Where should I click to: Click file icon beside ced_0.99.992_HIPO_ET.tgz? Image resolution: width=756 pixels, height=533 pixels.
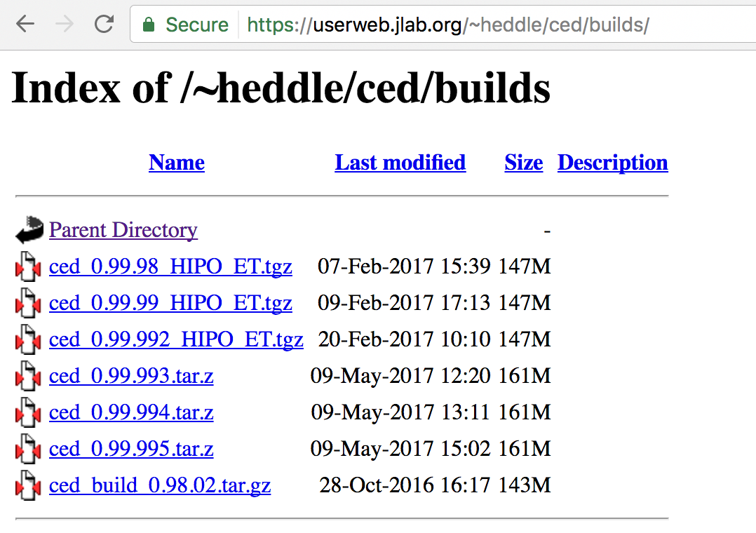28,339
